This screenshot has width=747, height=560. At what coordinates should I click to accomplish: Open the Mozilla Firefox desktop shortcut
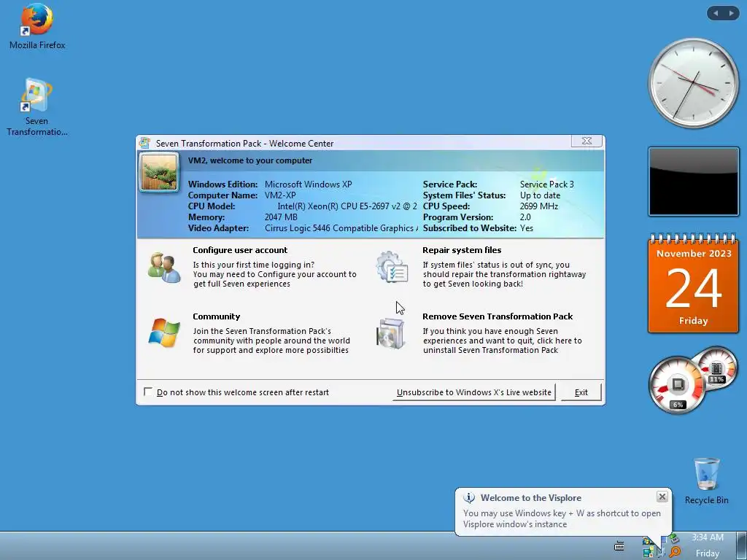click(37, 27)
